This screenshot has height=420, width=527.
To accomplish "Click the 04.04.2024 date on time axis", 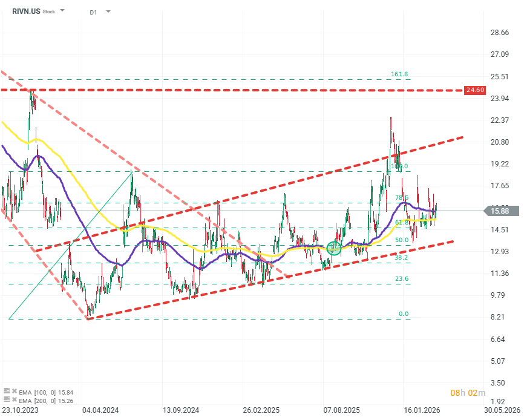I will (x=100, y=410).
